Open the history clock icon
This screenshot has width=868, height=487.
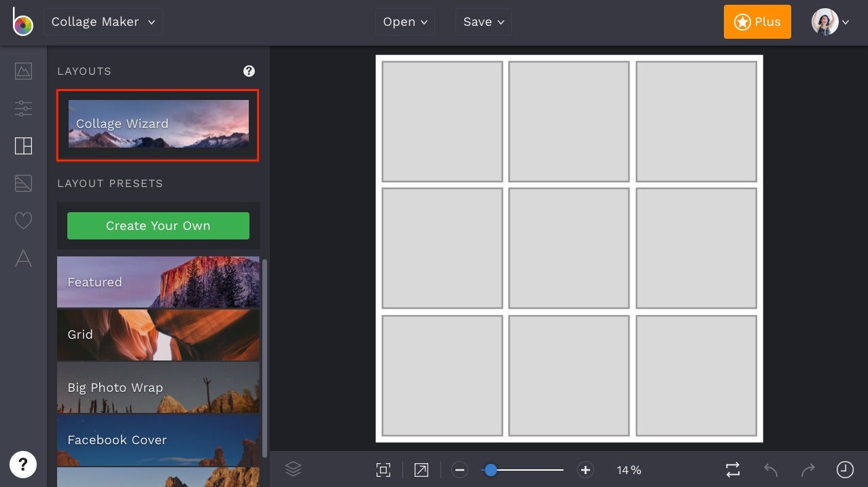click(844, 469)
